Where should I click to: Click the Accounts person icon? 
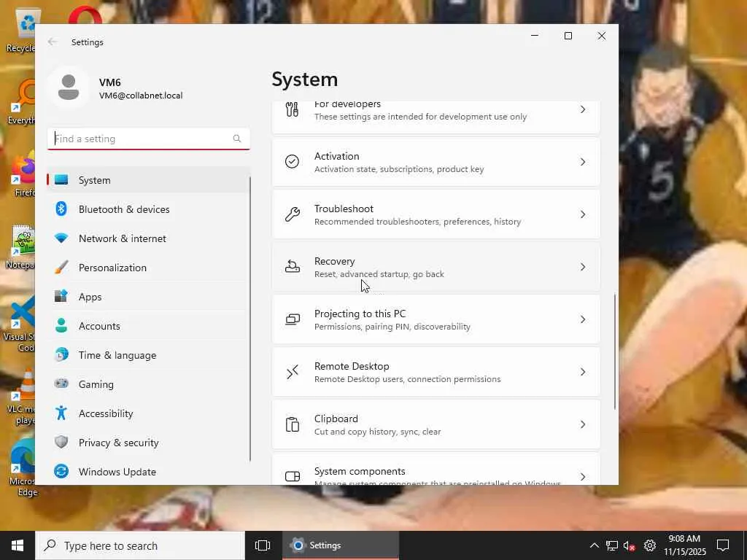61,325
